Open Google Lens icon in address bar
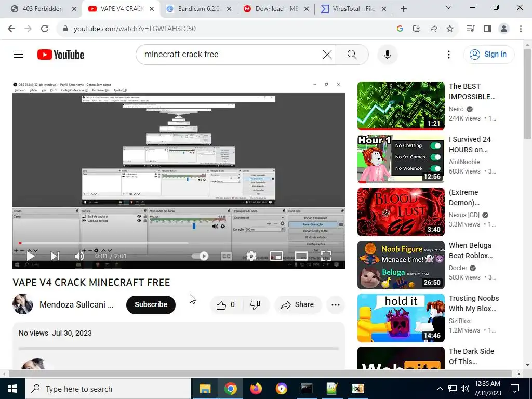The width and height of the screenshot is (532, 399). point(400,29)
